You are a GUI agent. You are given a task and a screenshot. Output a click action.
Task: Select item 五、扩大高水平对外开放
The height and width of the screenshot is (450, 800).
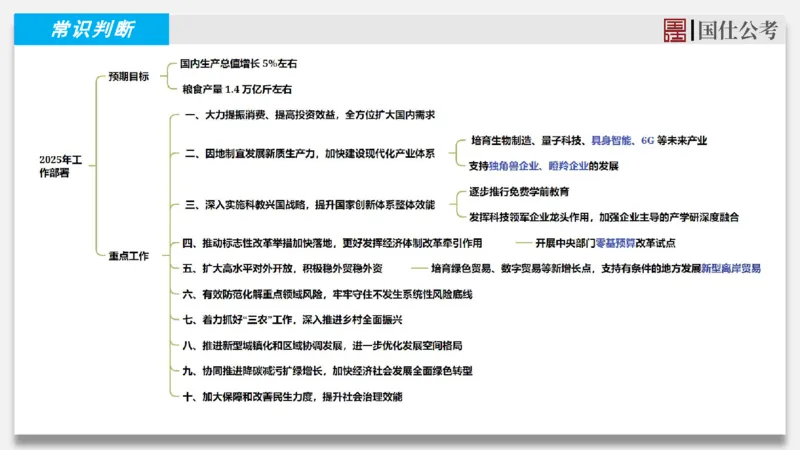[282, 268]
